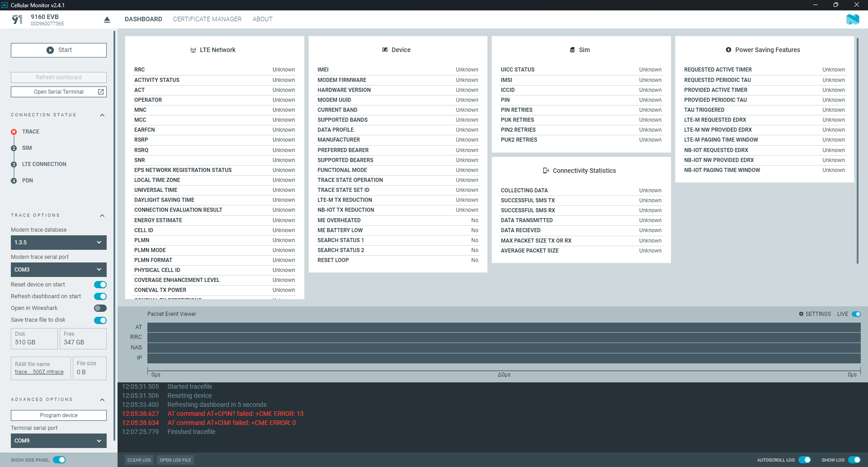Click the IMEI row in Device card
Image resolution: width=868 pixels, height=467 pixels.
click(398, 70)
